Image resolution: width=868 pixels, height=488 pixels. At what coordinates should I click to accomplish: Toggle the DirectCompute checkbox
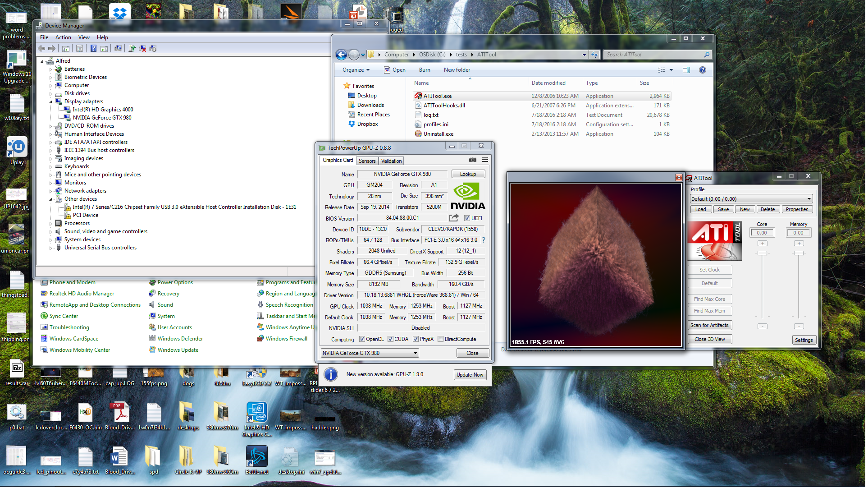click(x=442, y=340)
